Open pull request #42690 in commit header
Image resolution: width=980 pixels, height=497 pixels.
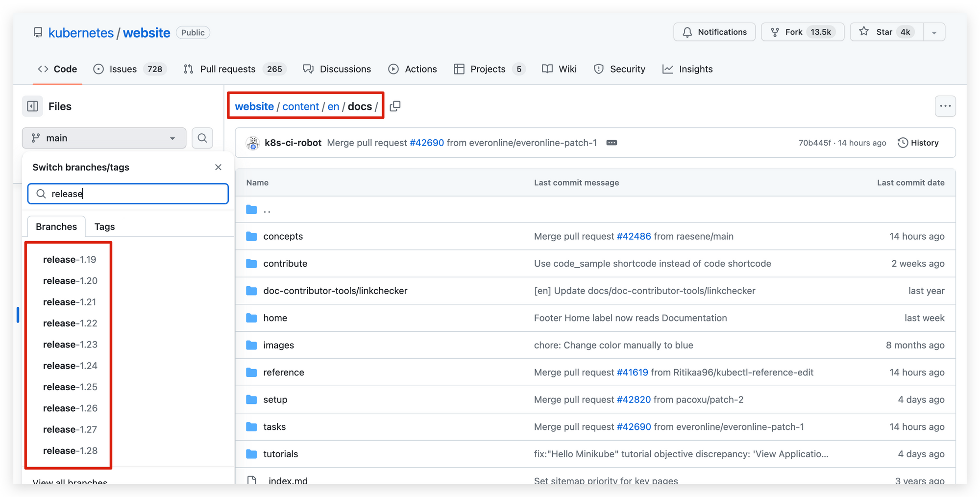tap(427, 143)
